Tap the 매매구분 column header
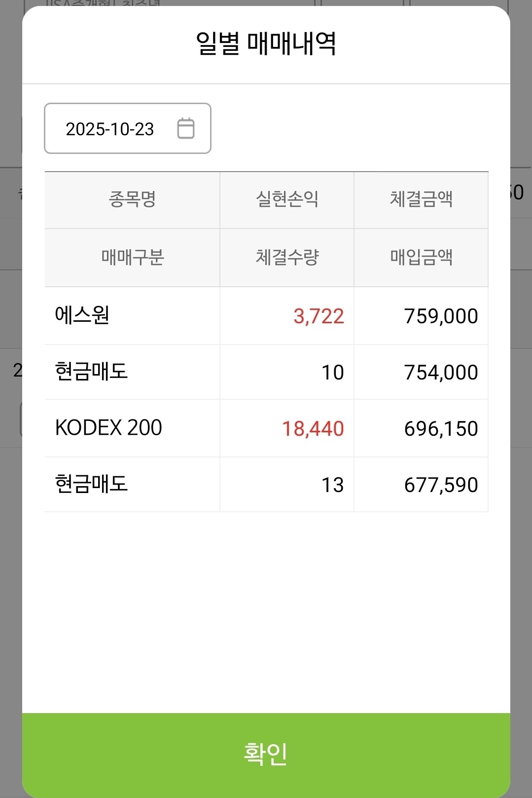This screenshot has width=532, height=798. click(x=132, y=257)
